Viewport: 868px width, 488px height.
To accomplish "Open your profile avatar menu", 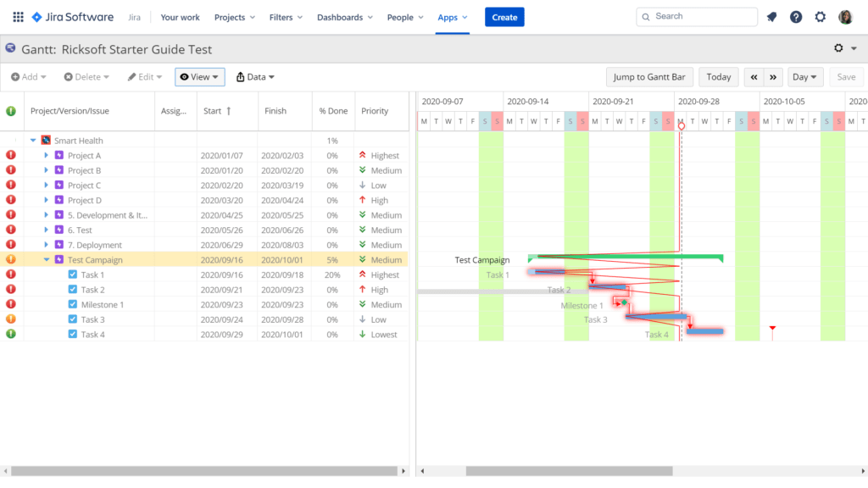I will [845, 16].
